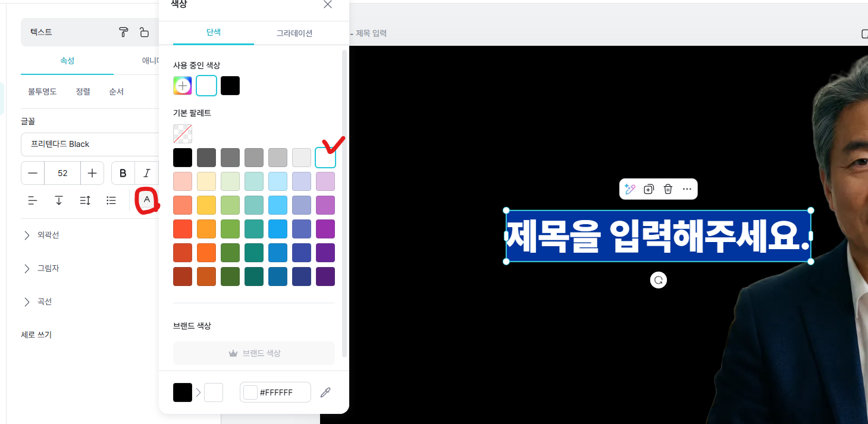Select the text color A icon

(146, 200)
